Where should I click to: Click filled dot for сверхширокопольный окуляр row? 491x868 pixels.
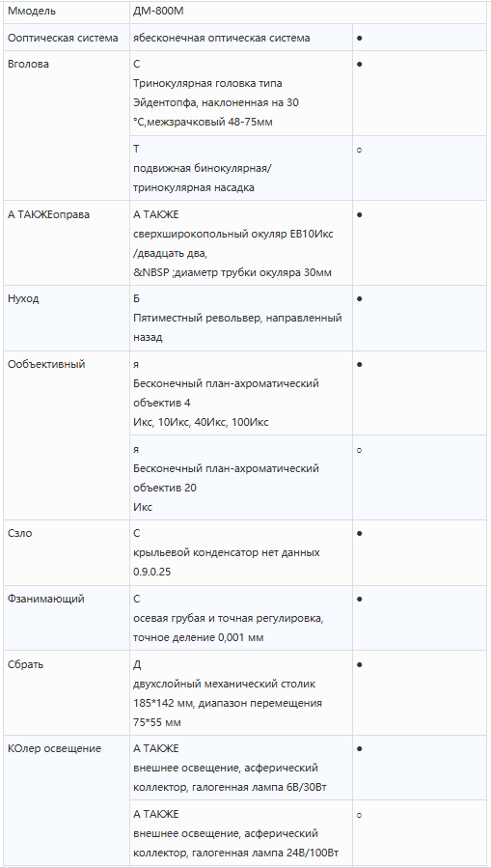(x=360, y=214)
